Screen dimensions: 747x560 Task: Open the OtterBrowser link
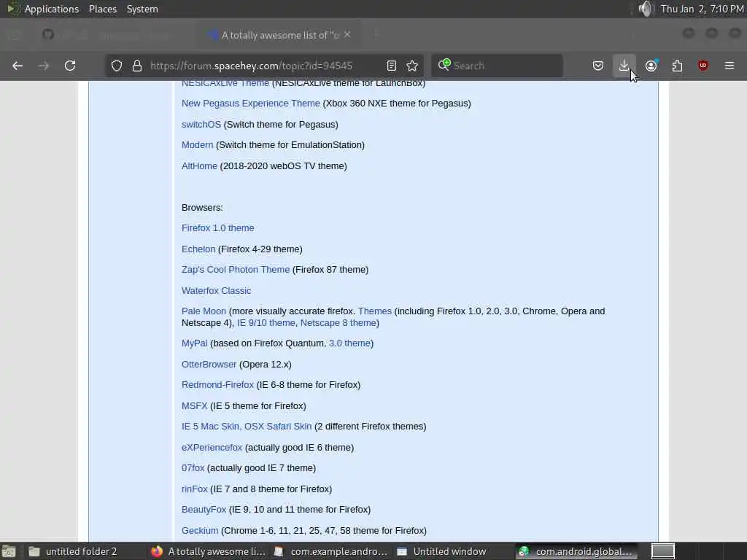209,365
